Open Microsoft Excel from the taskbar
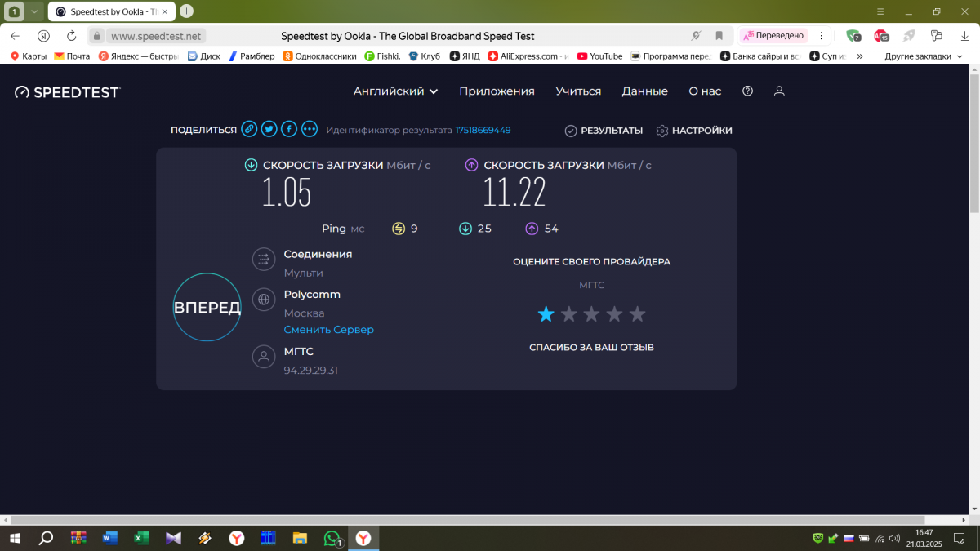980x551 pixels. click(141, 538)
